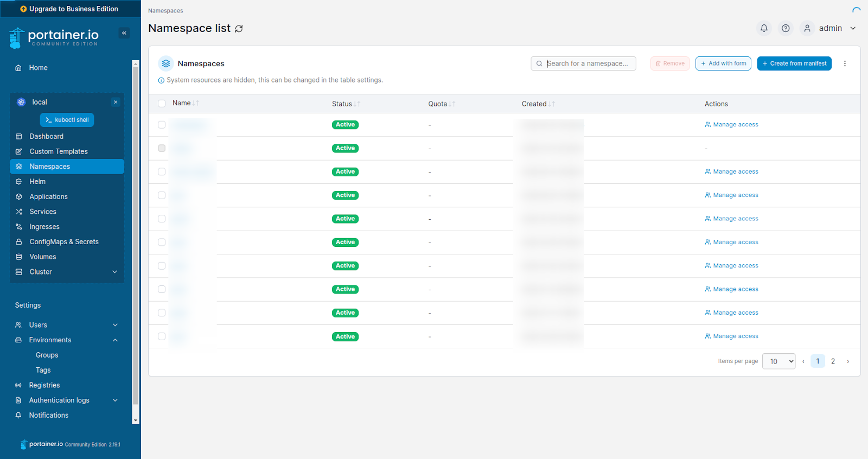Click the Add with form button
Image resolution: width=868 pixels, height=459 pixels.
723,63
